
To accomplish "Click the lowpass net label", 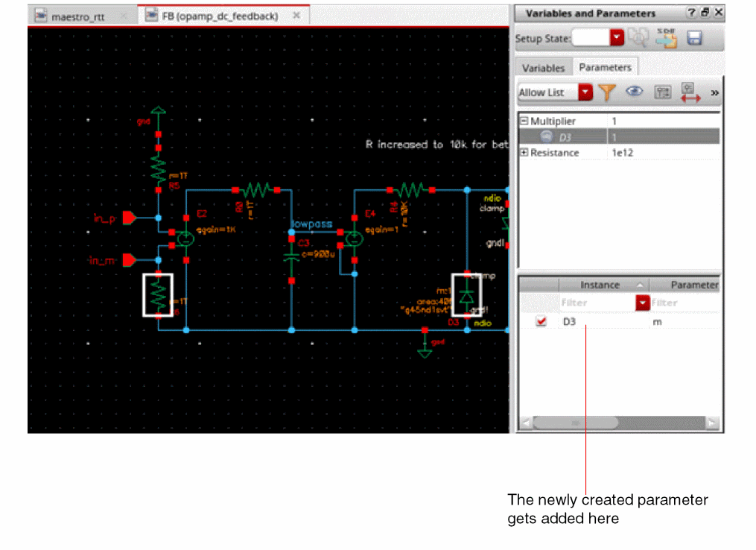I will pos(312,224).
